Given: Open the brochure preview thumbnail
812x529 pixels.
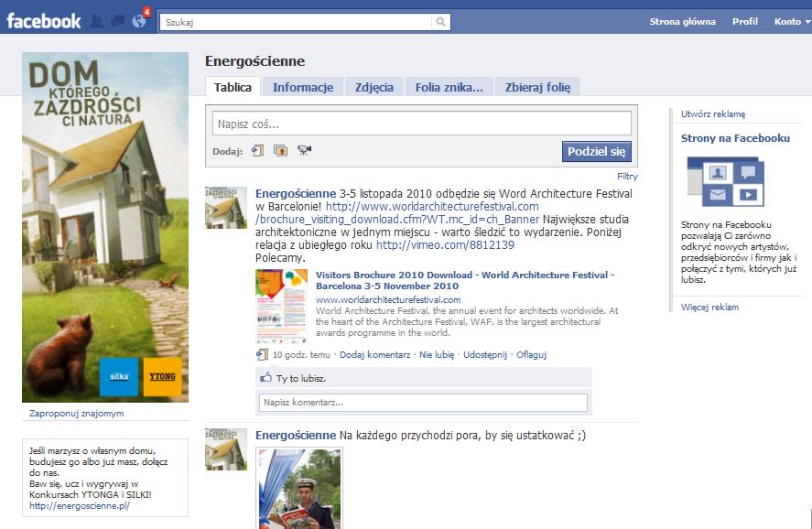Looking at the screenshot, I should 282,307.
